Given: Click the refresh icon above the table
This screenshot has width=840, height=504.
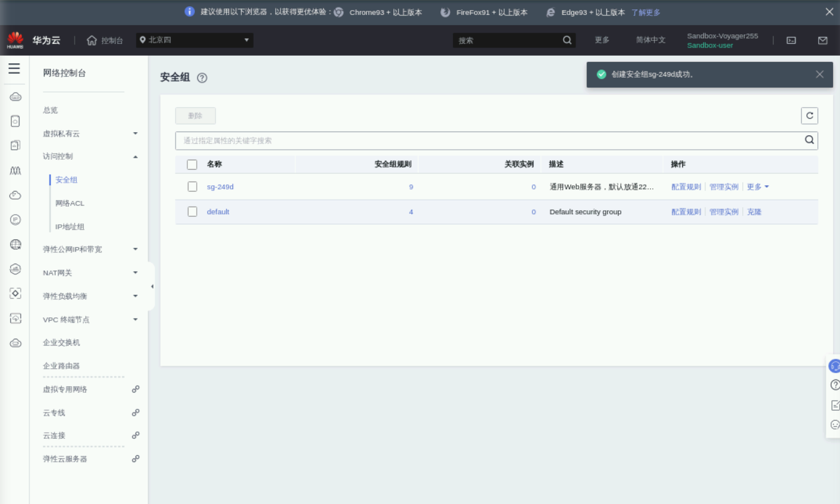Looking at the screenshot, I should [809, 116].
